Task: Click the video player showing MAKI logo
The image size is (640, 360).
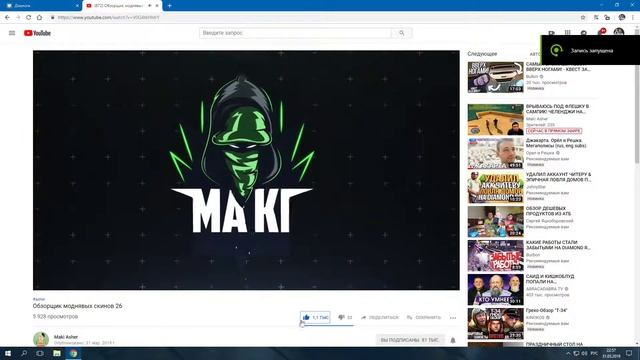Action: [x=246, y=170]
